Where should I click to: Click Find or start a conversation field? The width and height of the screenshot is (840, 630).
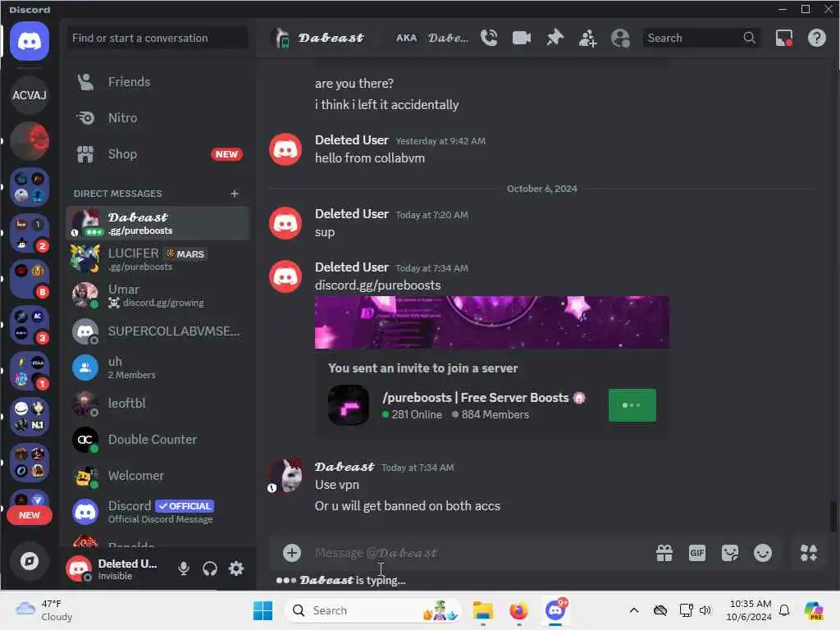coord(157,38)
